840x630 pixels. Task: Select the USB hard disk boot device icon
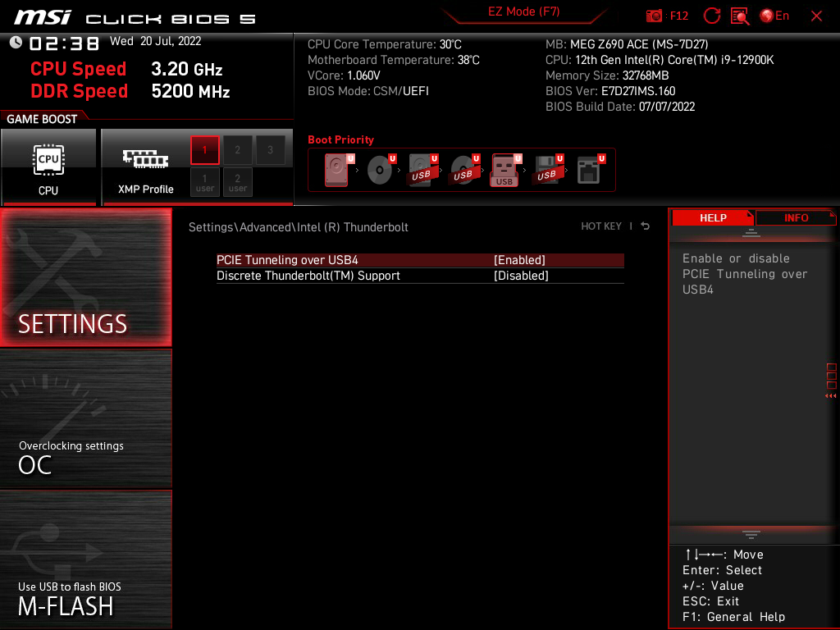(x=422, y=170)
